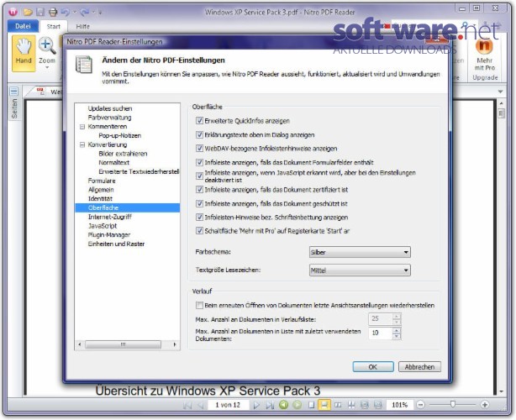Increase recently used documents count stepper
This screenshot has width=516, height=420.
tap(397, 330)
